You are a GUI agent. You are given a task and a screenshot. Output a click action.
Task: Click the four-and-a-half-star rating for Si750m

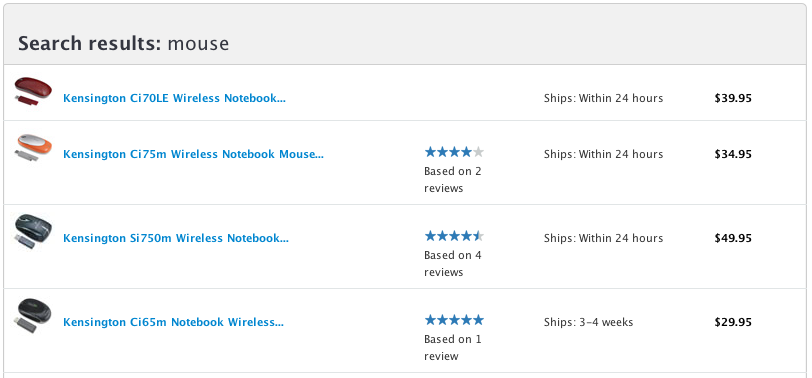[454, 236]
